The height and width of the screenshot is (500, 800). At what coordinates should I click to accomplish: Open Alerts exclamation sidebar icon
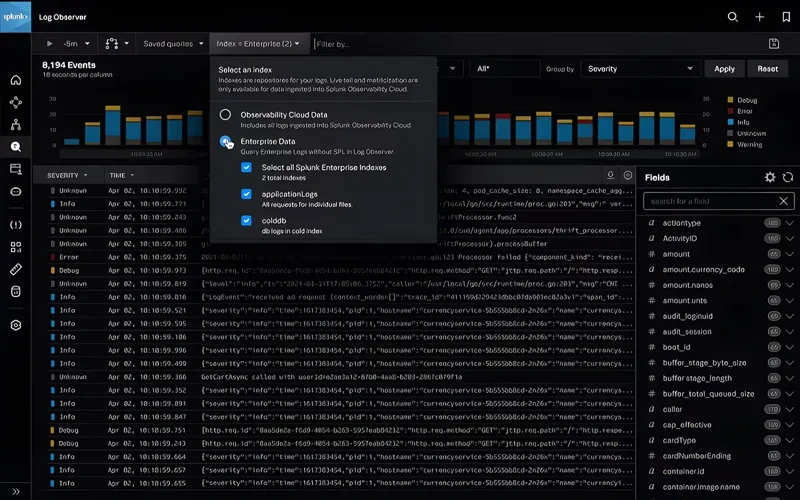tap(16, 224)
